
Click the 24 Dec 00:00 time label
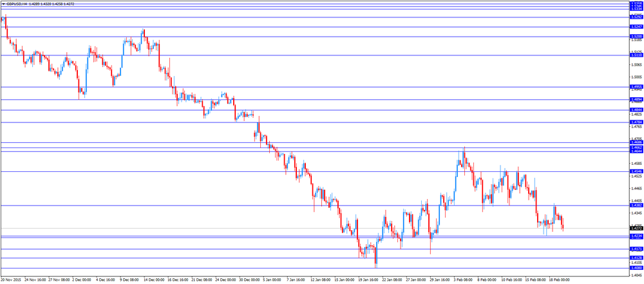click(226, 279)
